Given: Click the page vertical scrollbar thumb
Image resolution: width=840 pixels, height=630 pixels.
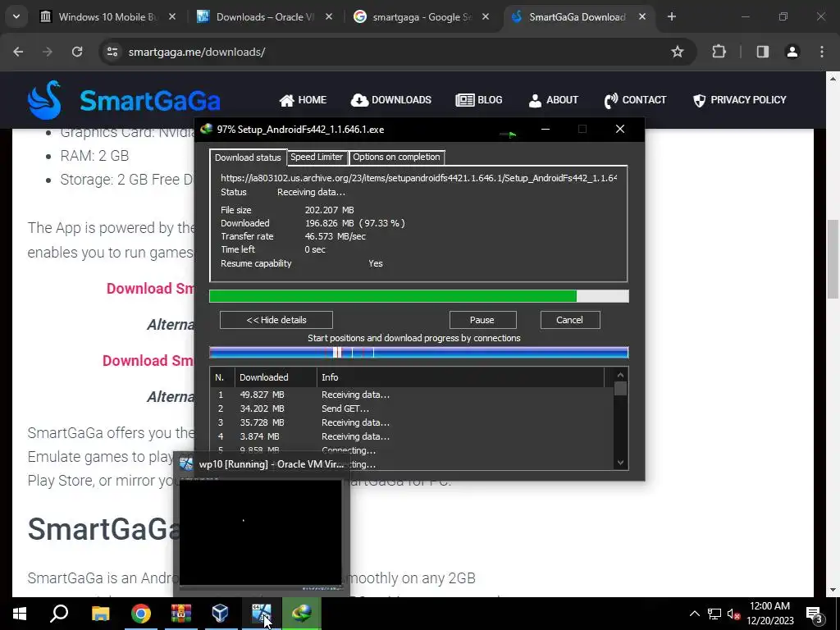Looking at the screenshot, I should coord(833,259).
